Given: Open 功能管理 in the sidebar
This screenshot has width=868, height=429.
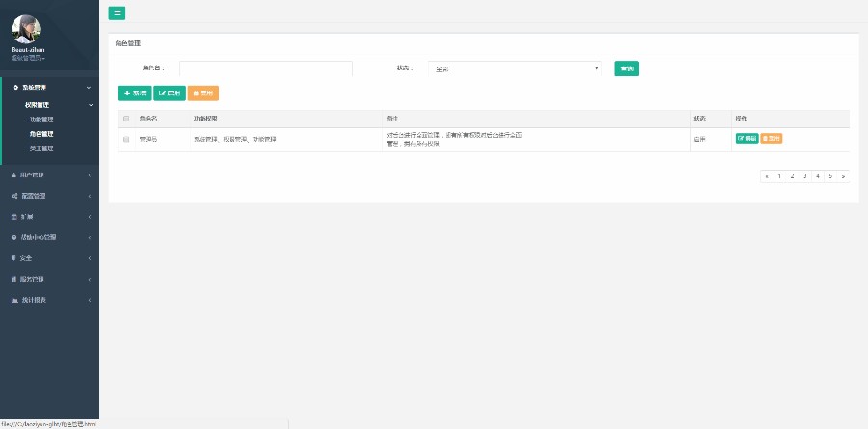Looking at the screenshot, I should pyautogui.click(x=41, y=120).
